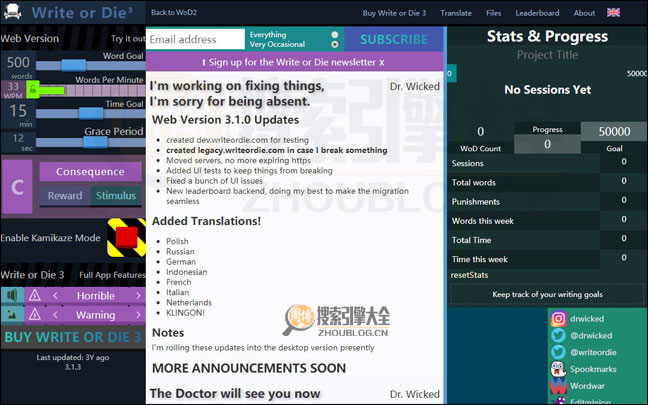The image size is (648, 405).
Task: Close the newsletter sign-up banner x
Action: [x=382, y=62]
